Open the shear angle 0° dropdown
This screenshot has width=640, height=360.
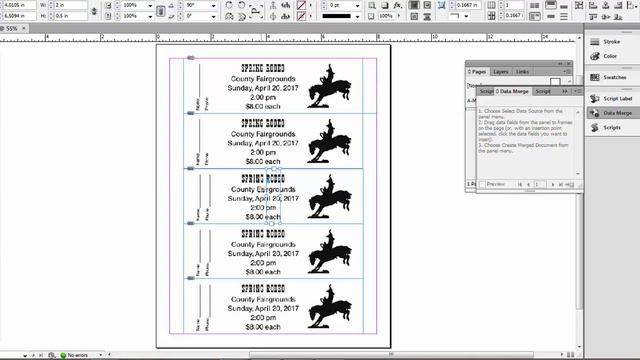(x=213, y=16)
